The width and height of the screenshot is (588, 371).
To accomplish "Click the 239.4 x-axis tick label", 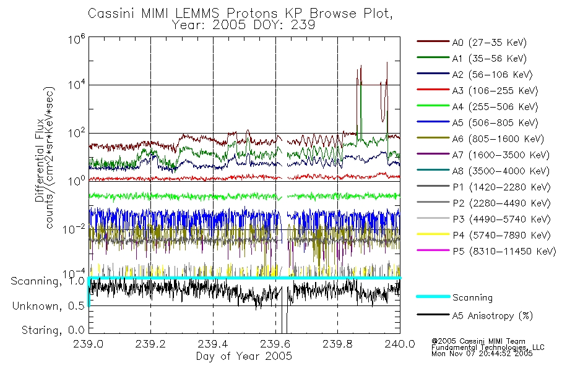I will pyautogui.click(x=213, y=344).
